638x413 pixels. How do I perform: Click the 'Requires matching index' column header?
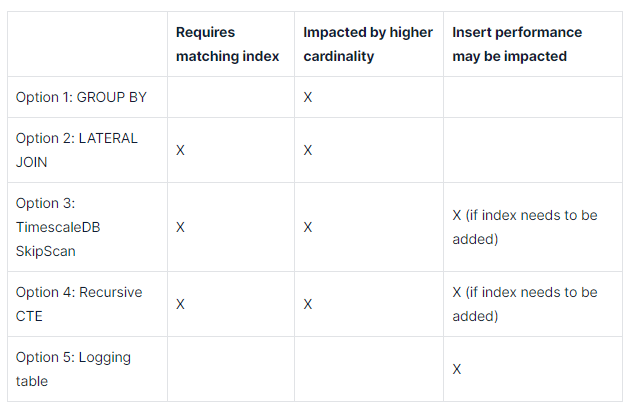pos(227,44)
